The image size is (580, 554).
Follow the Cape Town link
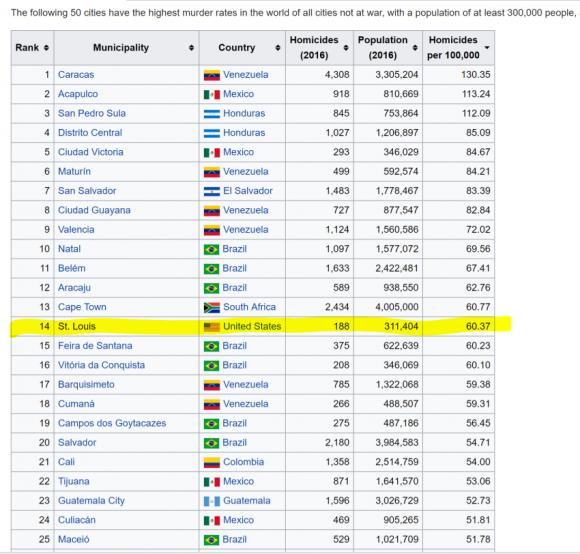tap(82, 307)
